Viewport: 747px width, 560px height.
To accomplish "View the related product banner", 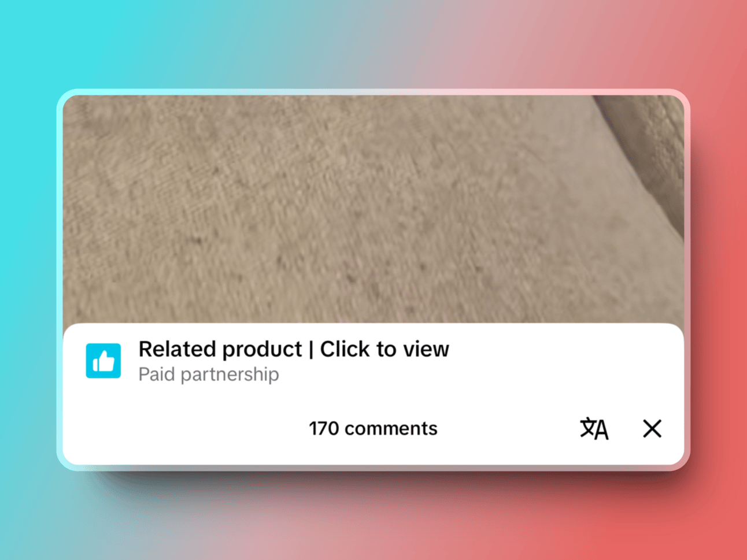I will (373, 361).
